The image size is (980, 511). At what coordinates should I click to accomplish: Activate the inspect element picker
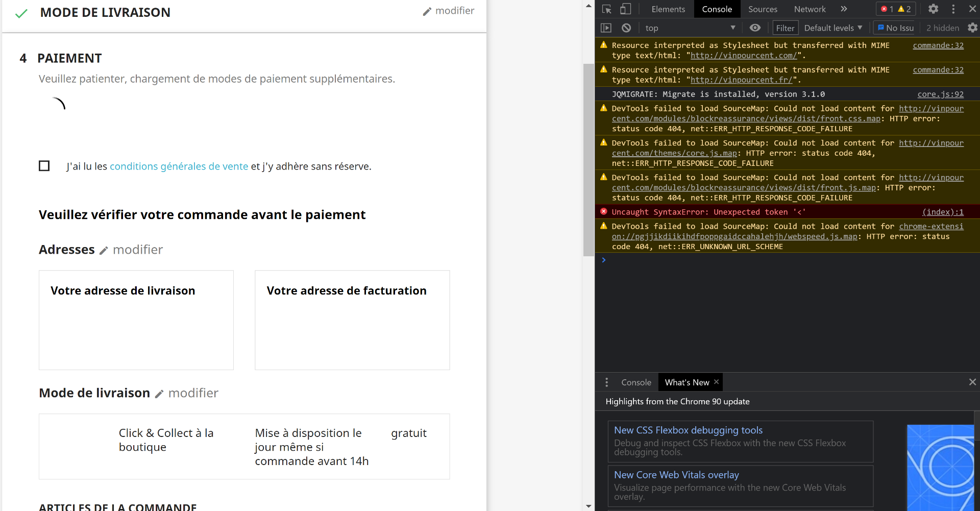coord(607,9)
